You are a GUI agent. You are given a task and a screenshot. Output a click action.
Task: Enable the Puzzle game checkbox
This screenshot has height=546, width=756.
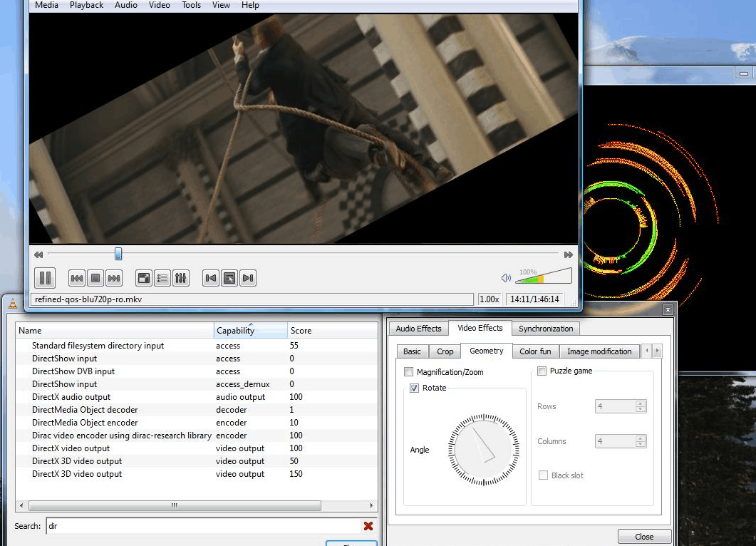click(x=542, y=371)
